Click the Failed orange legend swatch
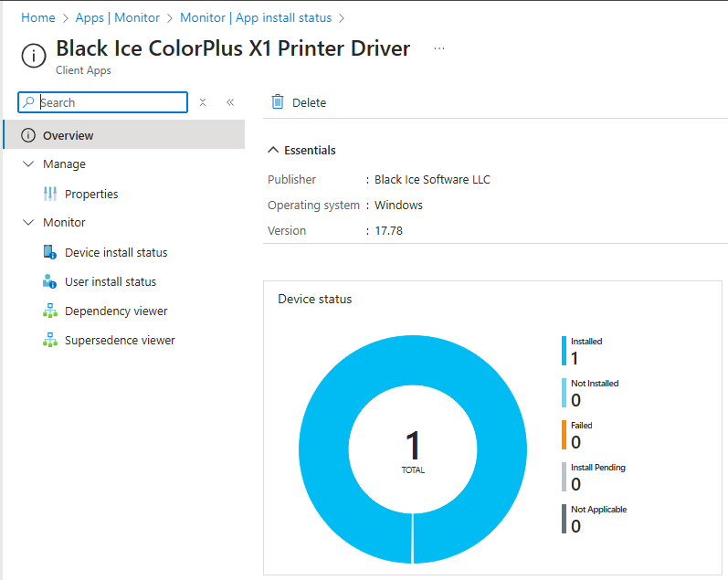The height and width of the screenshot is (580, 728). click(x=564, y=435)
